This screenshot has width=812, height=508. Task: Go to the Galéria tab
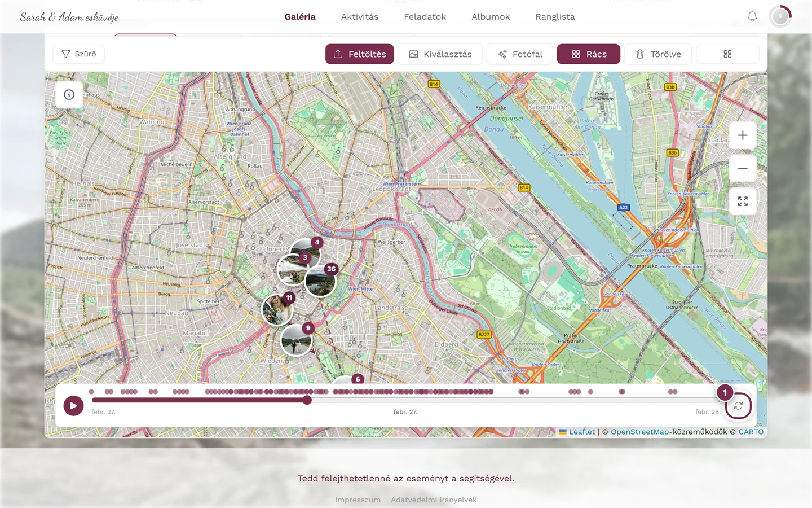click(300, 17)
